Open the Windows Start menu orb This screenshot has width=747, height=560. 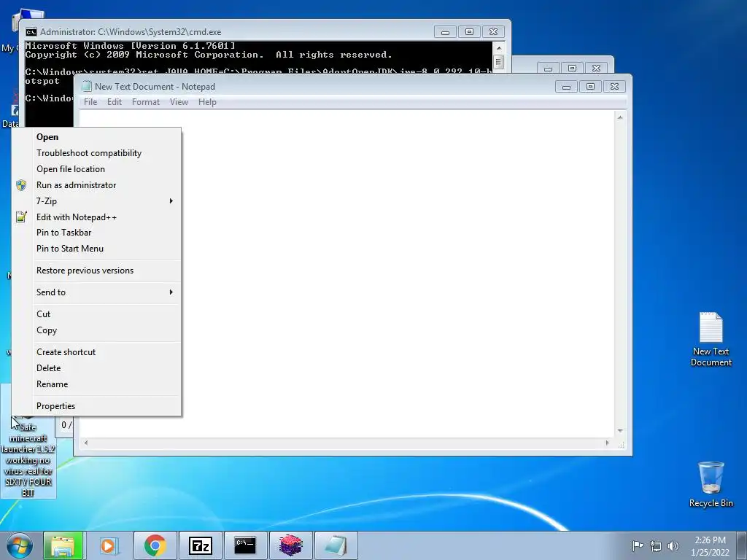click(20, 545)
